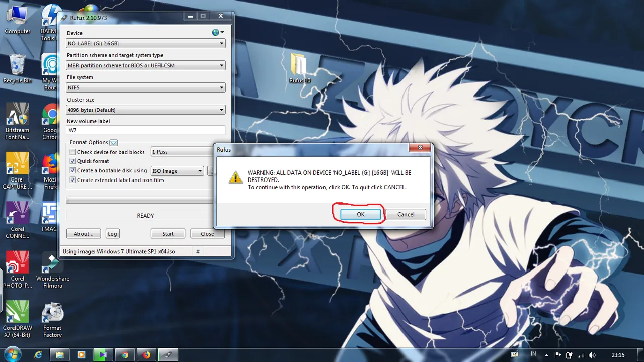
Task: Select the Rufus 10 folder on desktop
Action: 300,68
